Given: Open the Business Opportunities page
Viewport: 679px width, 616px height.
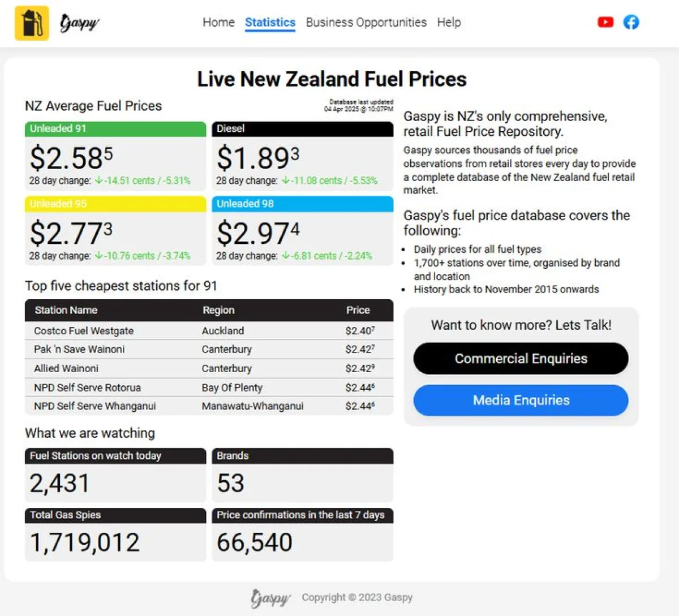Looking at the screenshot, I should coord(366,23).
